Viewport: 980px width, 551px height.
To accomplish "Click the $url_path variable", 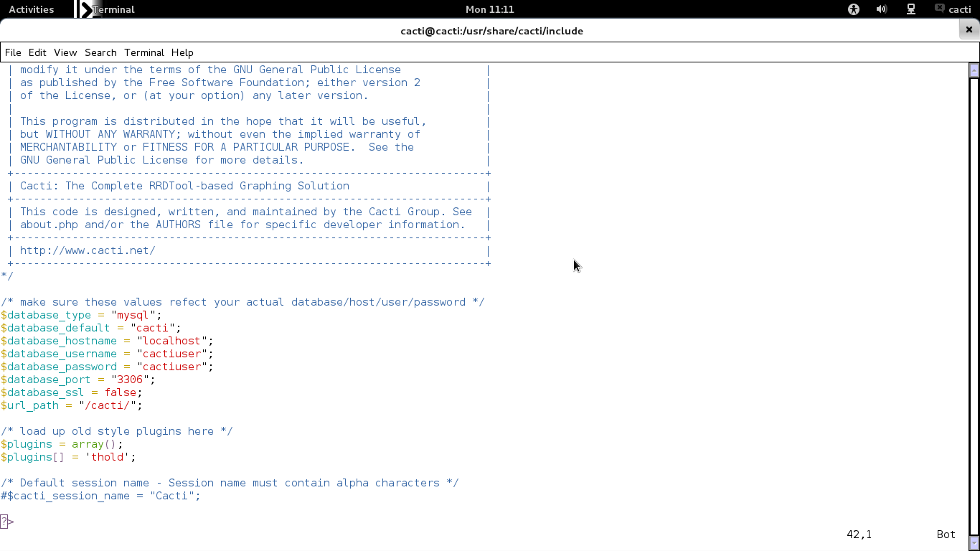I will point(29,405).
